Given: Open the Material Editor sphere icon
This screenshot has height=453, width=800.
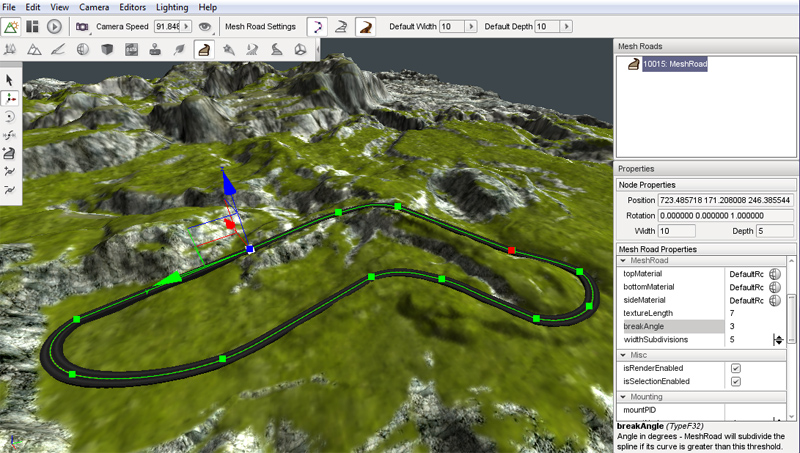Looking at the screenshot, I should pos(82,49).
